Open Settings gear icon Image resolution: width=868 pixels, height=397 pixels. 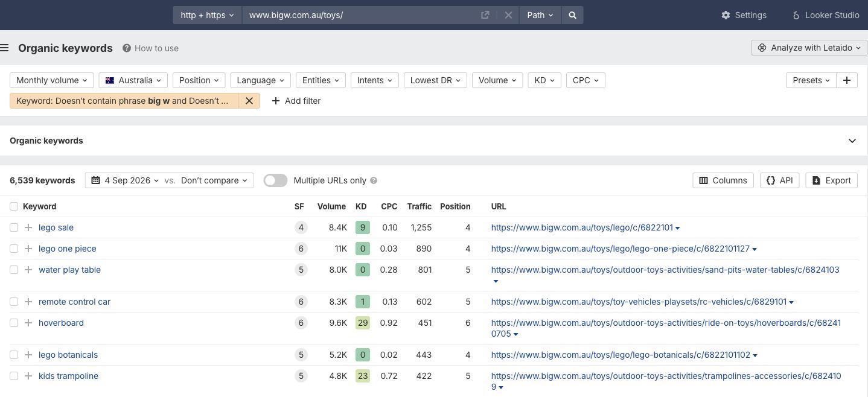(726, 15)
